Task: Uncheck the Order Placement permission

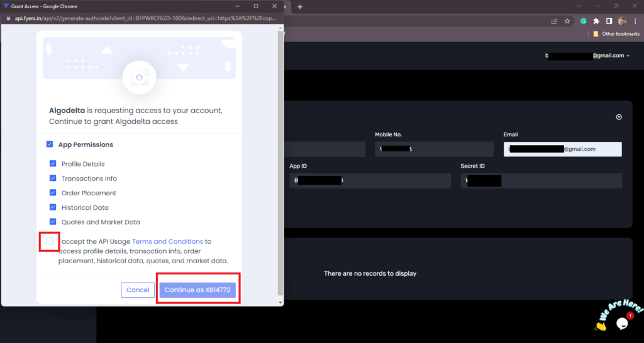Action: (53, 192)
